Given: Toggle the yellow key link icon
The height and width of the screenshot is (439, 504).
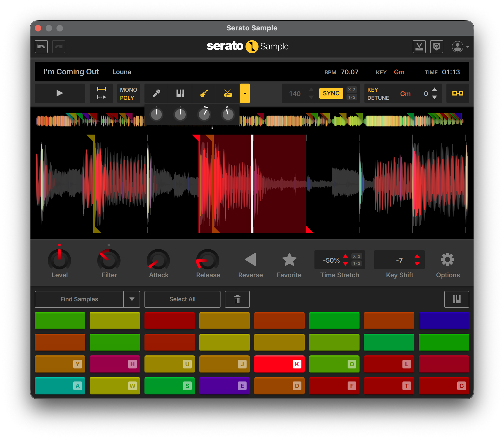Looking at the screenshot, I should pos(458,93).
